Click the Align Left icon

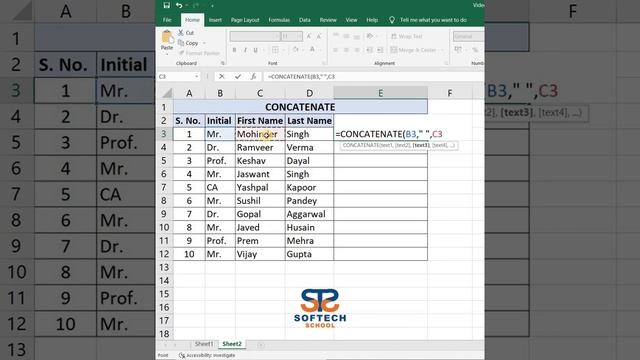pos(336,50)
